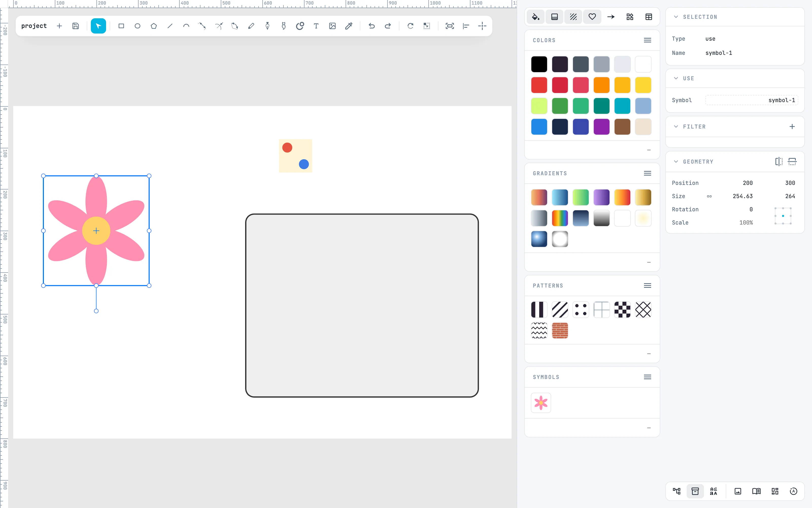Set the center anchor point in geometry grid
Screen dimensions: 812x508
tap(783, 216)
